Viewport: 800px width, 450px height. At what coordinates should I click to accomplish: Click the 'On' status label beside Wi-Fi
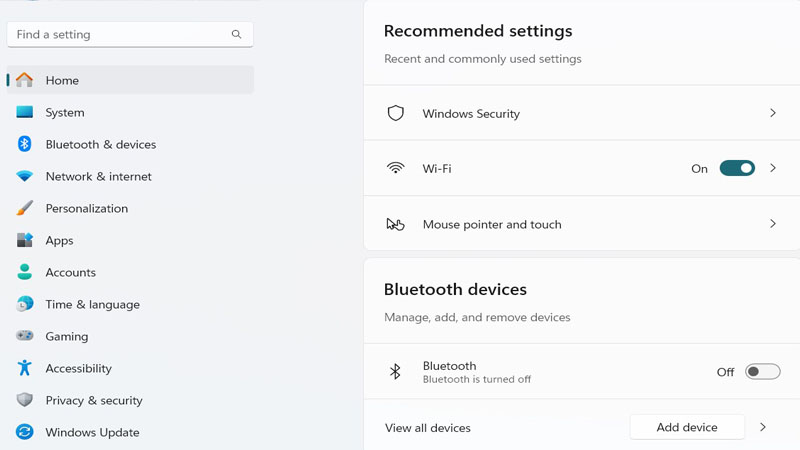click(699, 169)
